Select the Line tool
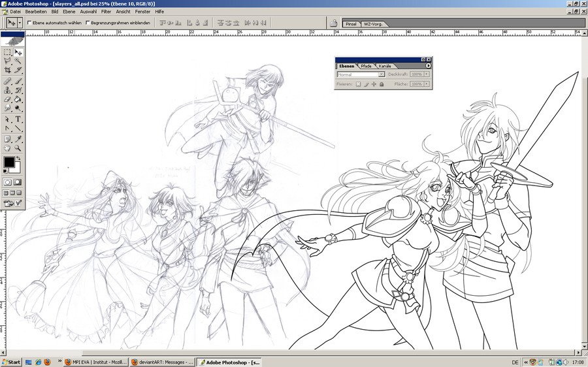Image resolution: width=588 pixels, height=367 pixels. click(x=18, y=128)
